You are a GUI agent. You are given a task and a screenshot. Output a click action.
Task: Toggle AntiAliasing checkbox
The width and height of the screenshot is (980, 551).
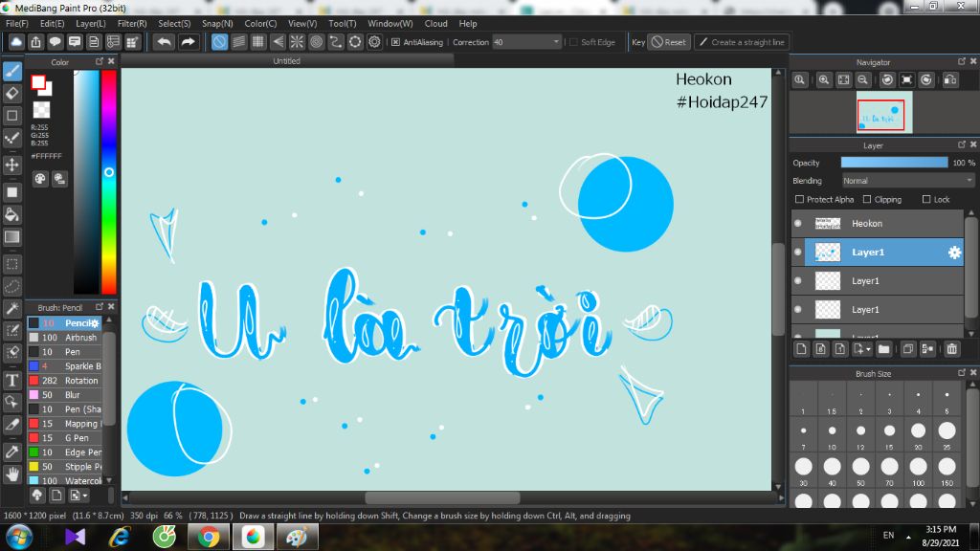point(395,42)
